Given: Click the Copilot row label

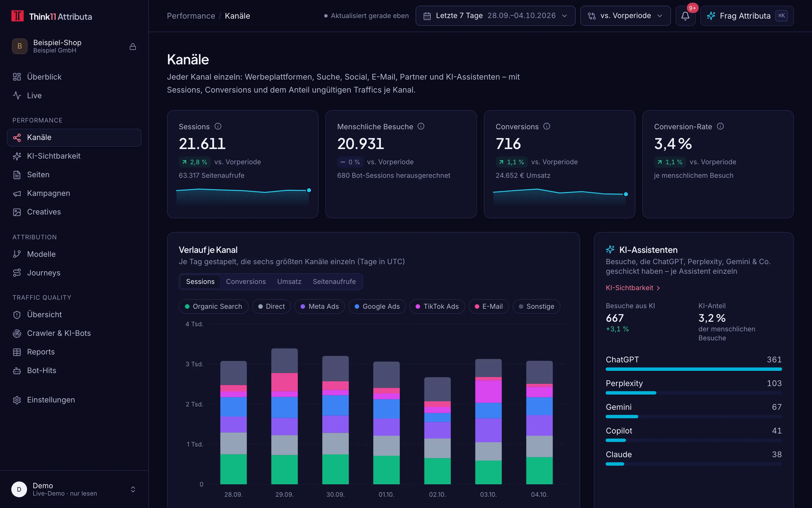Looking at the screenshot, I should click(619, 431).
